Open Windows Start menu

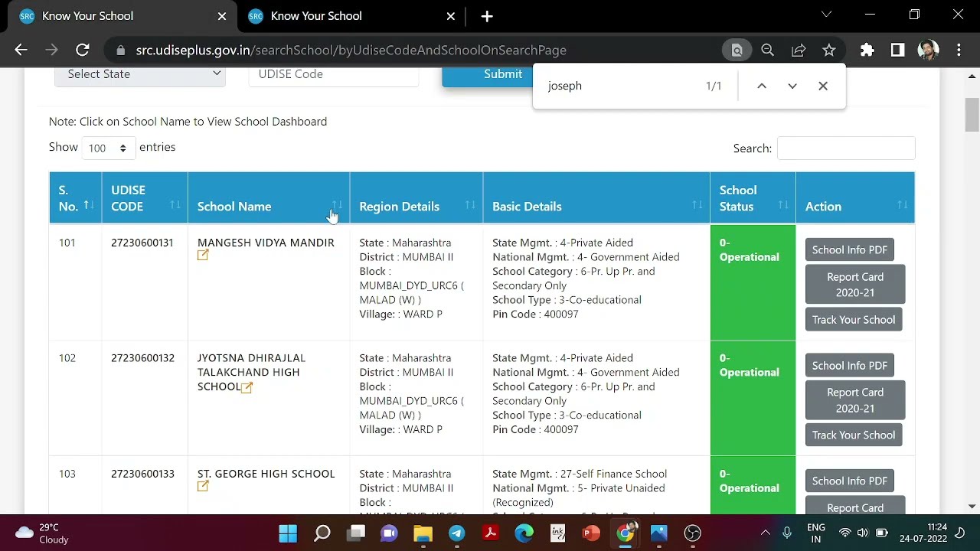288,533
